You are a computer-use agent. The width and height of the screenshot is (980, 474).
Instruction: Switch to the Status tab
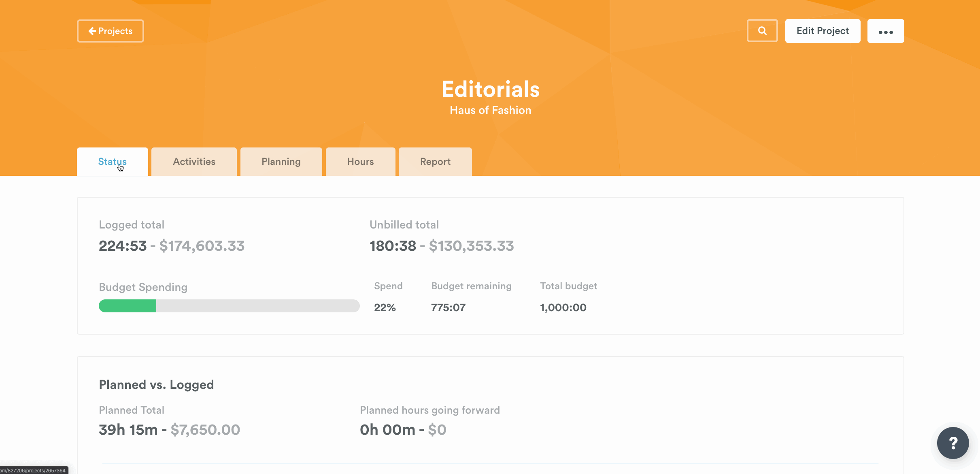click(112, 162)
